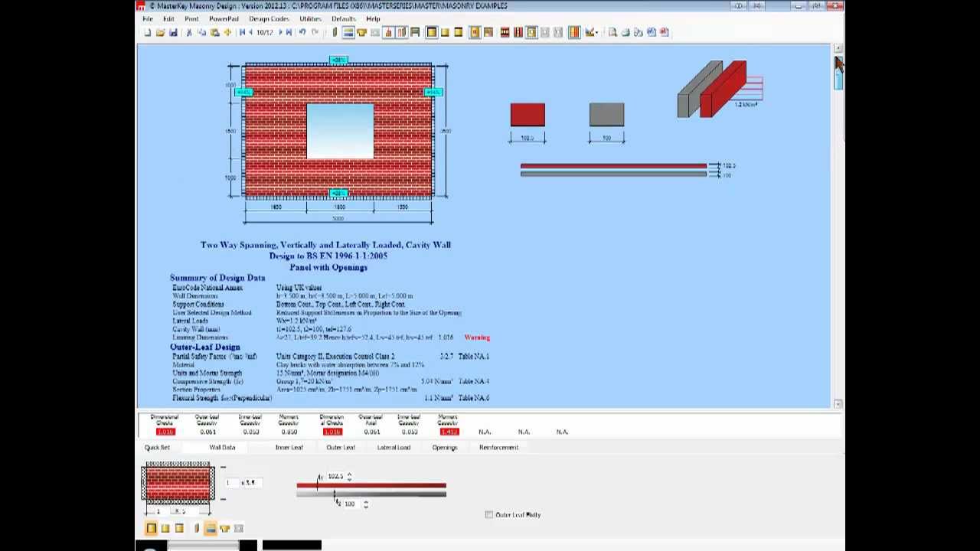The height and width of the screenshot is (551, 980).
Task: Click the scrollbar down arrow of report view
Action: [x=838, y=403]
